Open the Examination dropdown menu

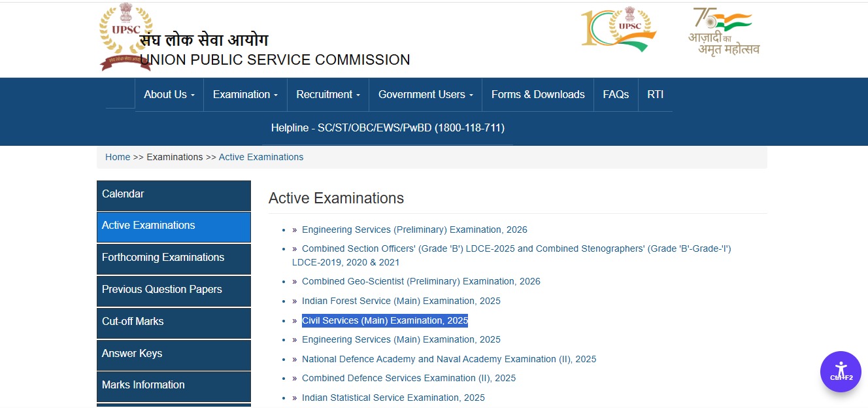[244, 94]
